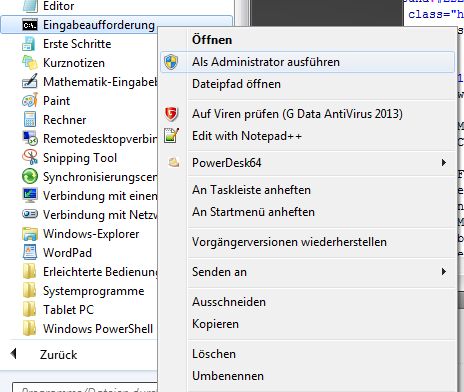Open the Paint palette icon
This screenshot has width=464, height=392.
30,101
